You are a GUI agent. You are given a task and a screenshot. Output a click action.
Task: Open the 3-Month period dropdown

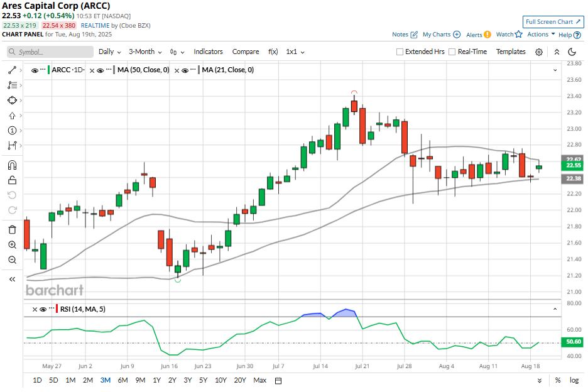145,52
